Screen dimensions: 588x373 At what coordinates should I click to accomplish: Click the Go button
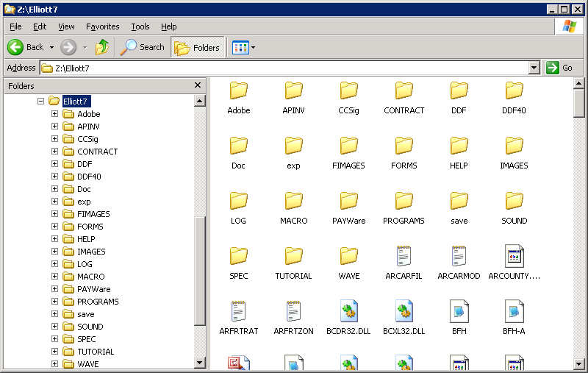coord(559,68)
